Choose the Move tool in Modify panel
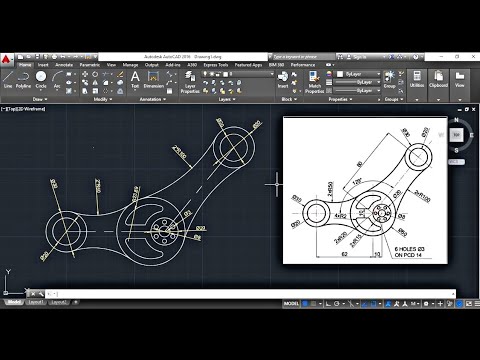This screenshot has width=480, height=360. [x=85, y=74]
